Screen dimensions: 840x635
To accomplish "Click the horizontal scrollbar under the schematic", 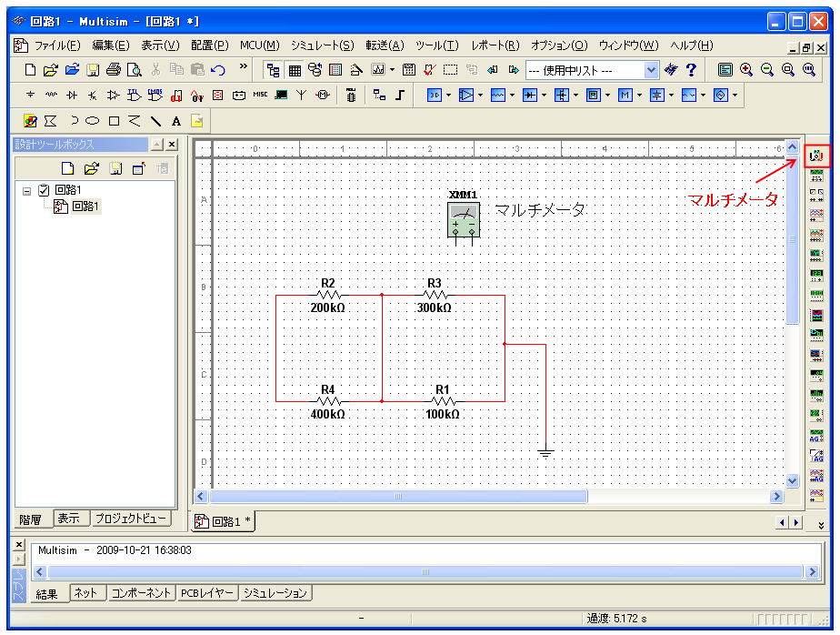I will [x=398, y=497].
